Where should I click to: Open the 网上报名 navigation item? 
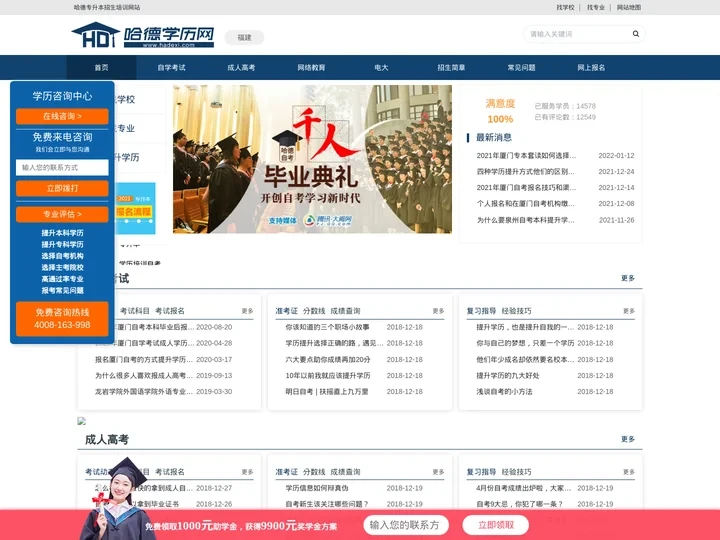click(591, 68)
